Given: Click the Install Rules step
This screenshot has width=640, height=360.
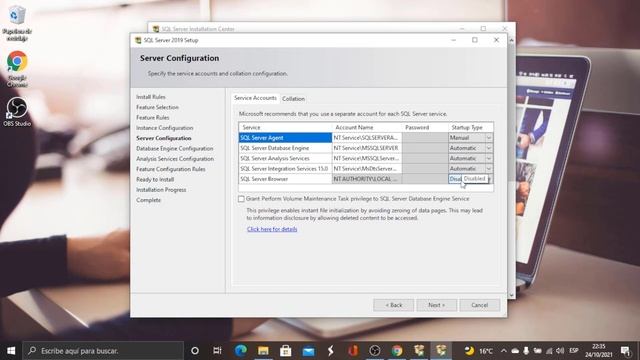Looking at the screenshot, I should pos(151,97).
